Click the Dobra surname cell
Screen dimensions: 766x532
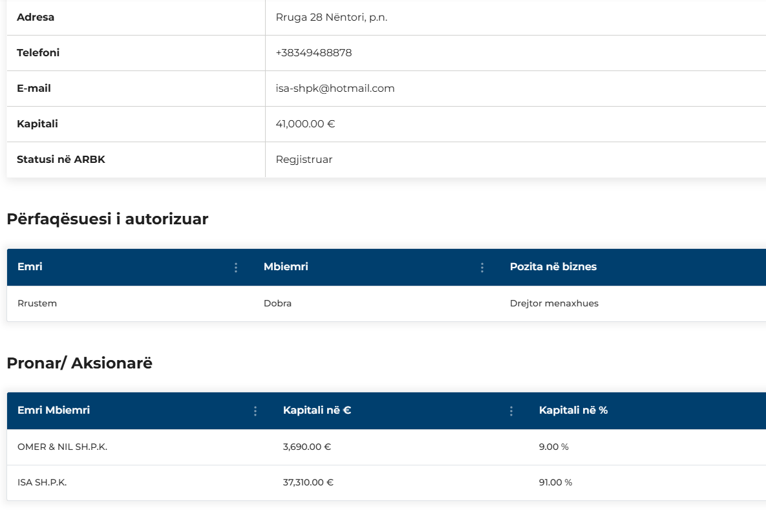pyautogui.click(x=277, y=303)
